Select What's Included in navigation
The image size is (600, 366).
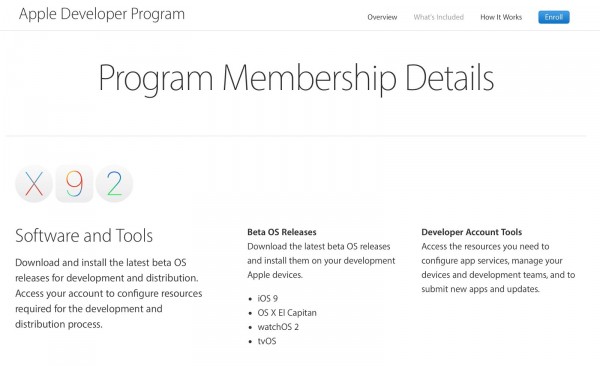tap(439, 17)
